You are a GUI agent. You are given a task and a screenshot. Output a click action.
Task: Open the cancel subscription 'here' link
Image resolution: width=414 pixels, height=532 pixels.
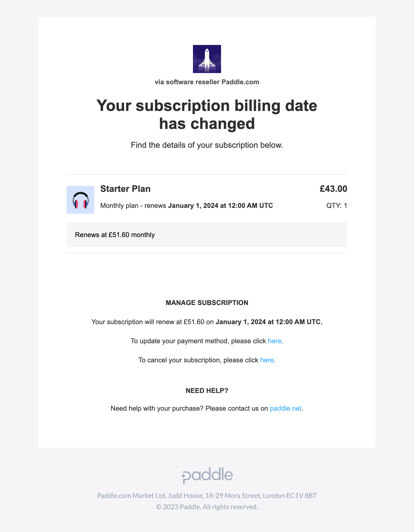tap(267, 360)
